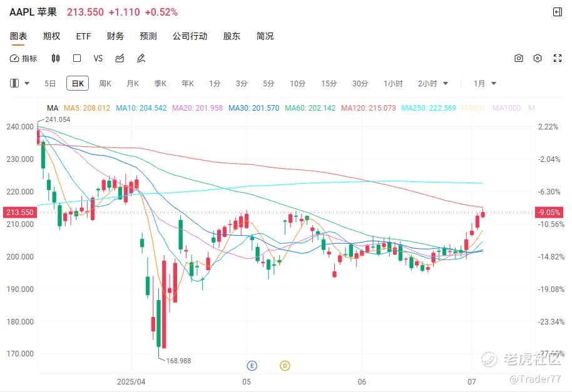The height and width of the screenshot is (392, 572).
Task: Select the 30分 interval
Action: pos(360,83)
